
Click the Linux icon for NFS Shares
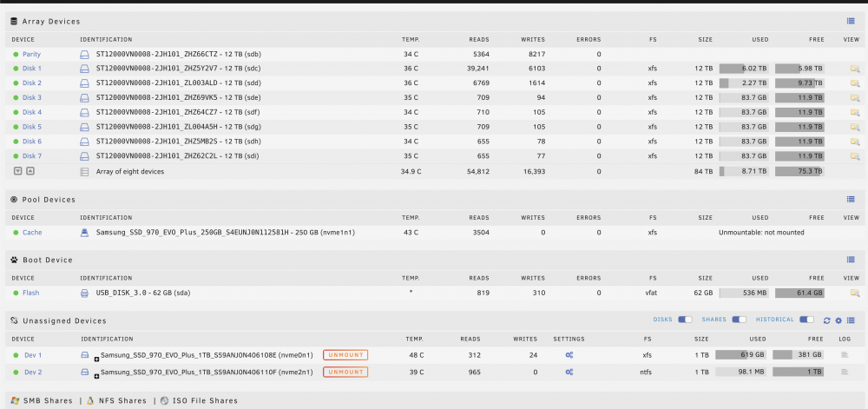(90, 400)
